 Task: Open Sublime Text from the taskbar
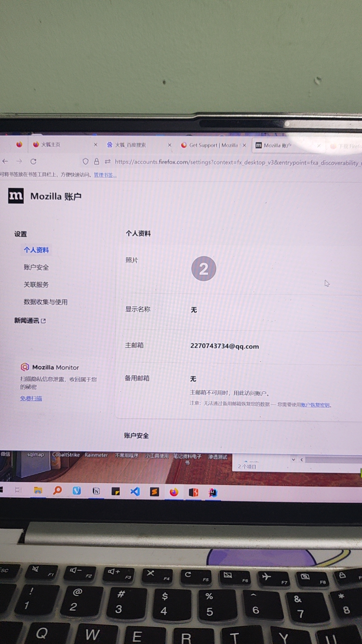(155, 492)
